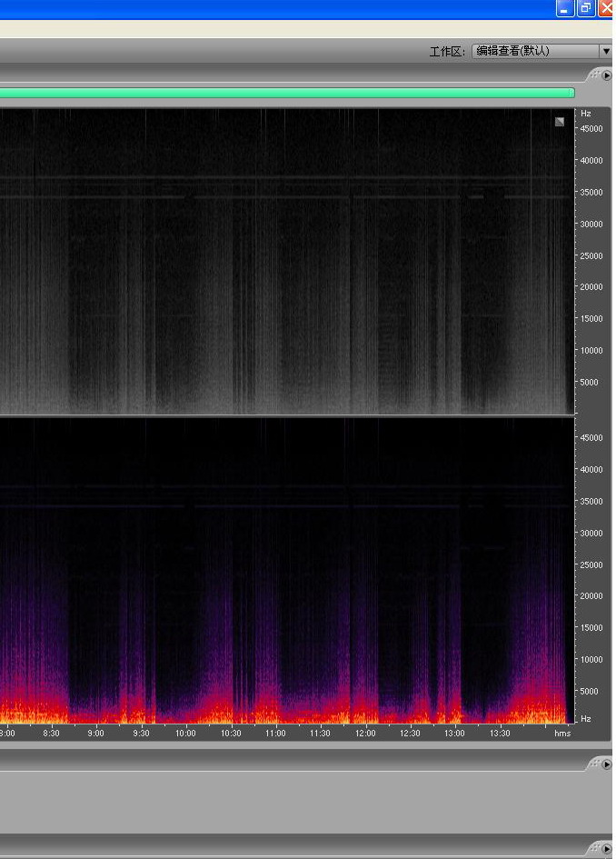Click the 9:00 mark on the time ruler
Screen dimensions: 616x859
point(95,733)
